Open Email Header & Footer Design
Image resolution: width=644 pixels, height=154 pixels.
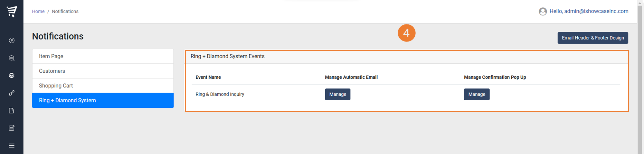(x=593, y=38)
